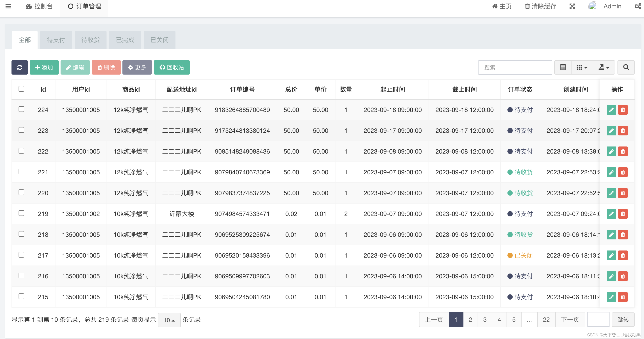The image size is (644, 339).
Task: Open fullscreen mode icon
Action: click(572, 6)
